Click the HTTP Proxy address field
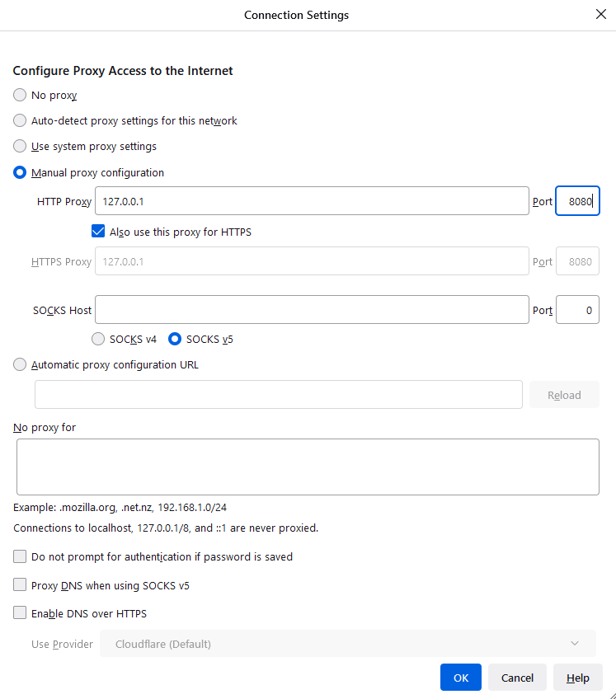The image size is (616, 699). [312, 201]
